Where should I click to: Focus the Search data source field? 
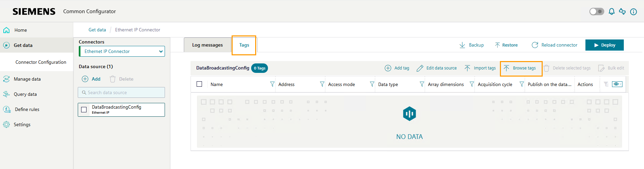122,92
